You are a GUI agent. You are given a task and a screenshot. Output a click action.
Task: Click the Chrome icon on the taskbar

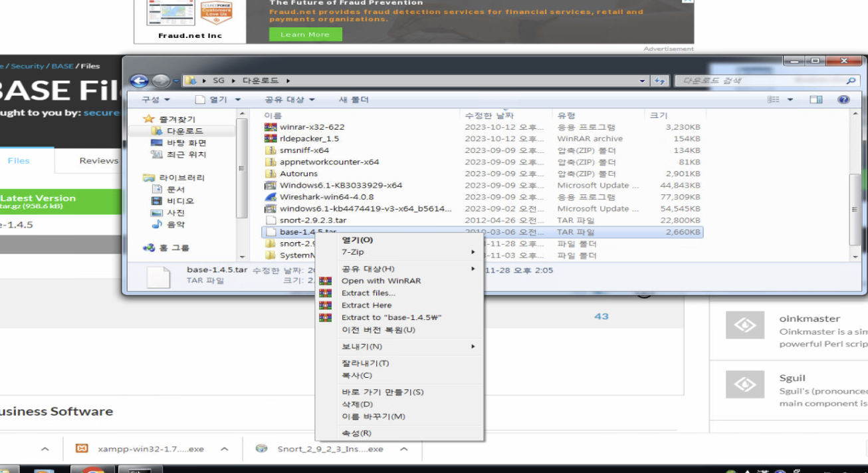(93, 470)
